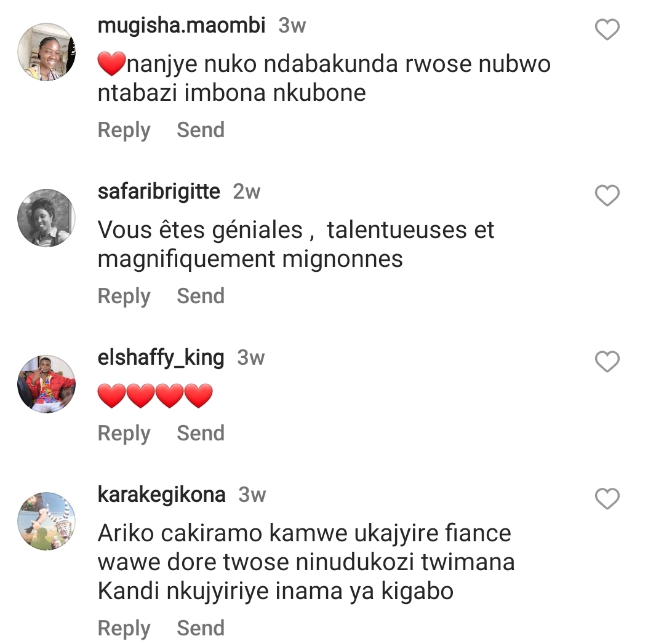656x644 pixels.
Task: Send mugisha.maombi's comment
Action: pyautogui.click(x=201, y=130)
